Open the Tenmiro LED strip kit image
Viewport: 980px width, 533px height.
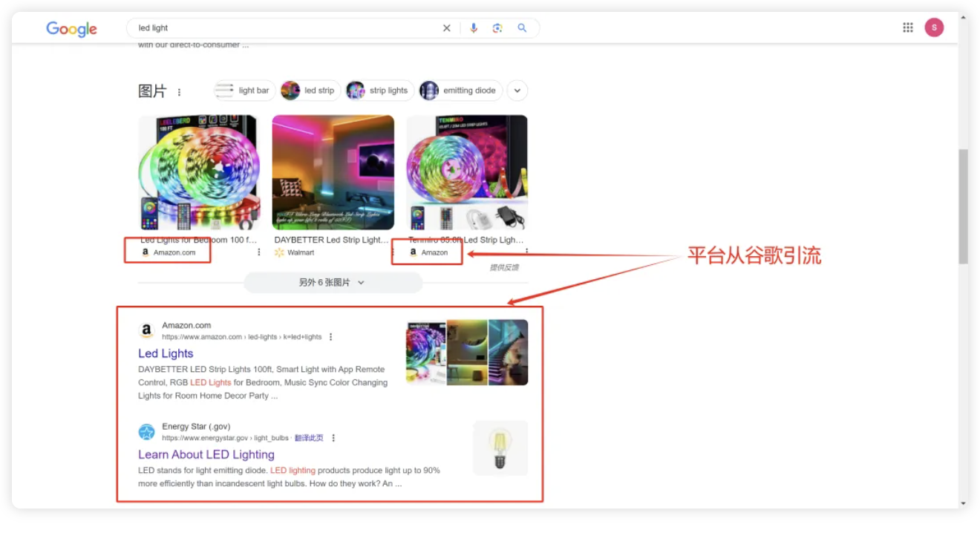tap(467, 172)
